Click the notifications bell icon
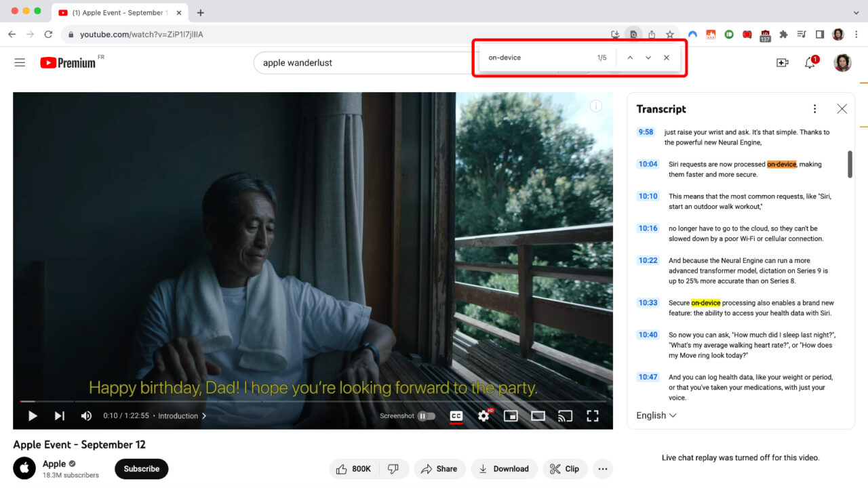The image size is (868, 488). 810,63
